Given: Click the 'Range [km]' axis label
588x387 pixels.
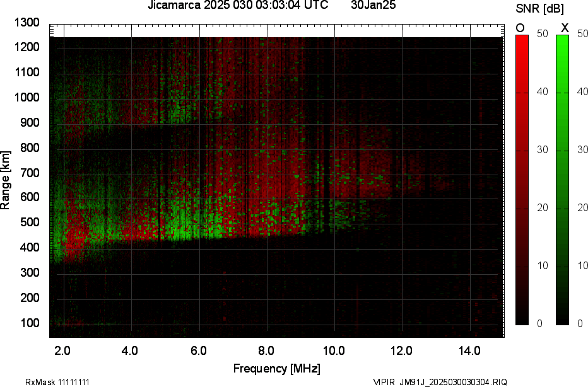Looking at the screenshot, I should (x=5, y=180).
